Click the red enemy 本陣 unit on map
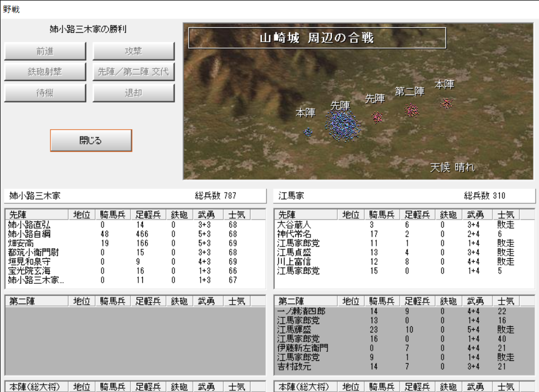 (x=447, y=103)
